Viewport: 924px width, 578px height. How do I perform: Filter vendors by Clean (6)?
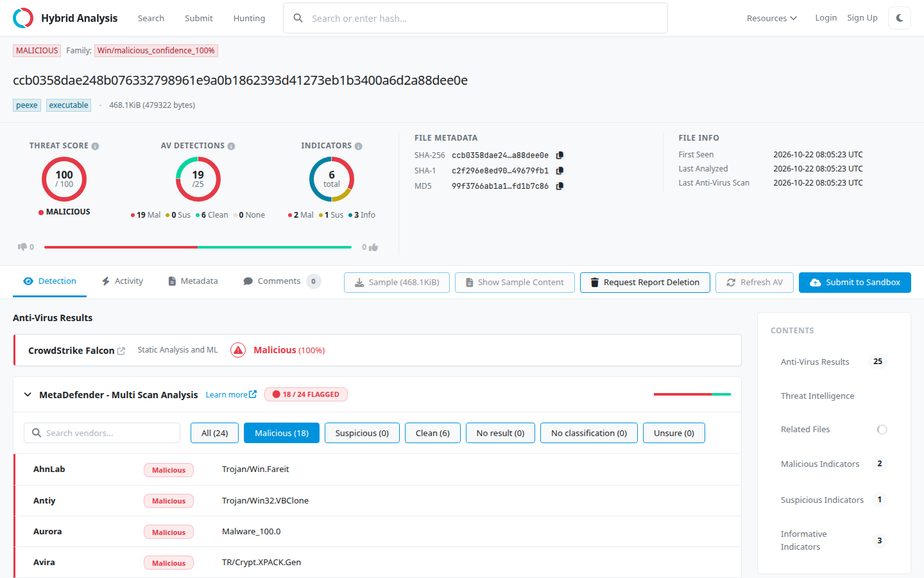[432, 433]
